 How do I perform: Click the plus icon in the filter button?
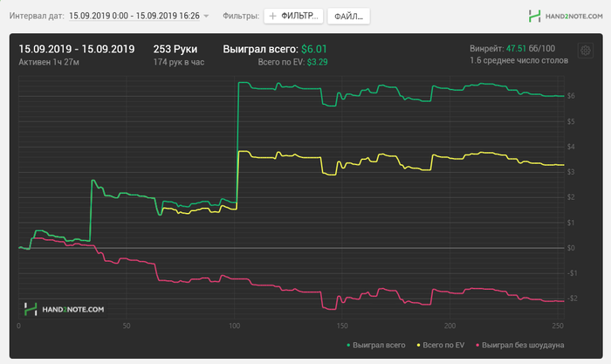click(272, 16)
